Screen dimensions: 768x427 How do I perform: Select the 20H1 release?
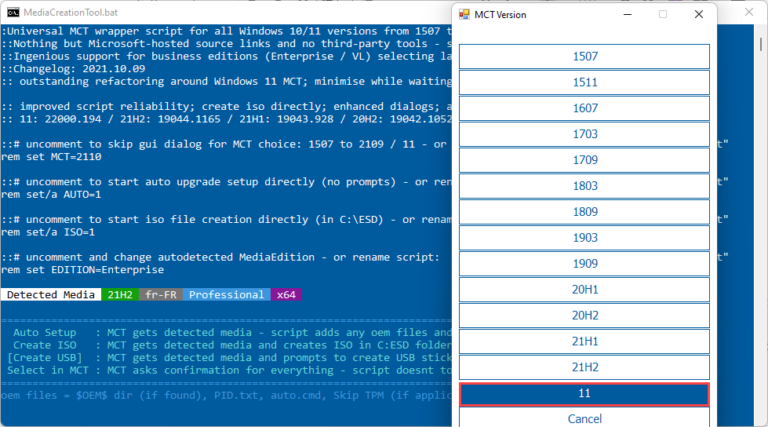585,290
